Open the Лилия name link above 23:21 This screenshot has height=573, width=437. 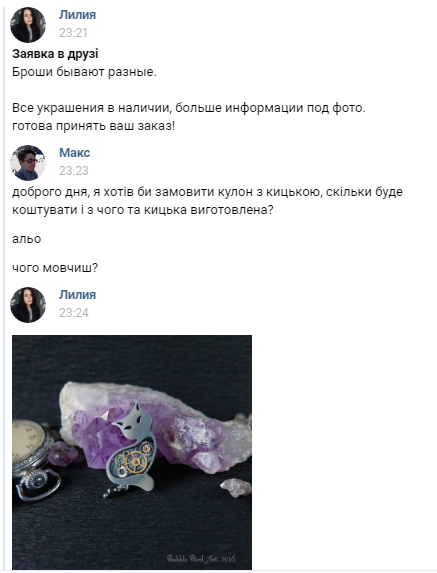coord(77,15)
